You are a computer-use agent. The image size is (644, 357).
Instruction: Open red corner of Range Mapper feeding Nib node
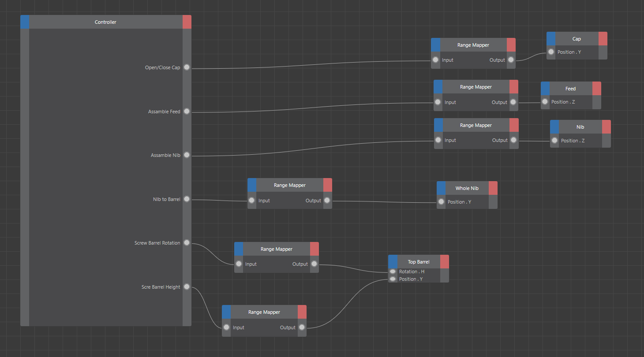(514, 125)
